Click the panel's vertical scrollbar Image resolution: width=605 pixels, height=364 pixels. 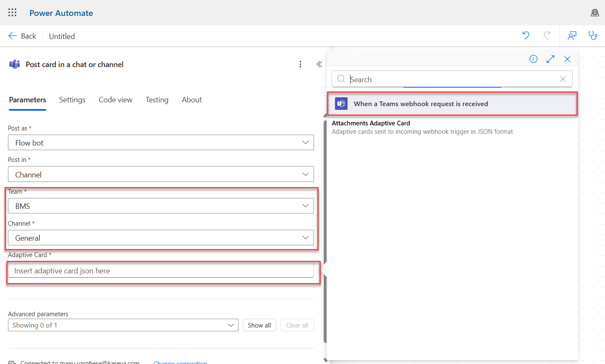[x=325, y=232]
